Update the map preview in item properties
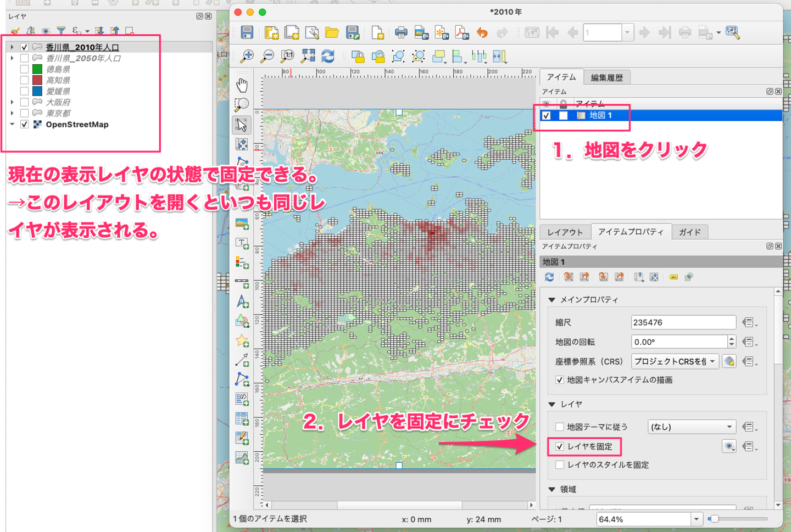 pyautogui.click(x=549, y=277)
